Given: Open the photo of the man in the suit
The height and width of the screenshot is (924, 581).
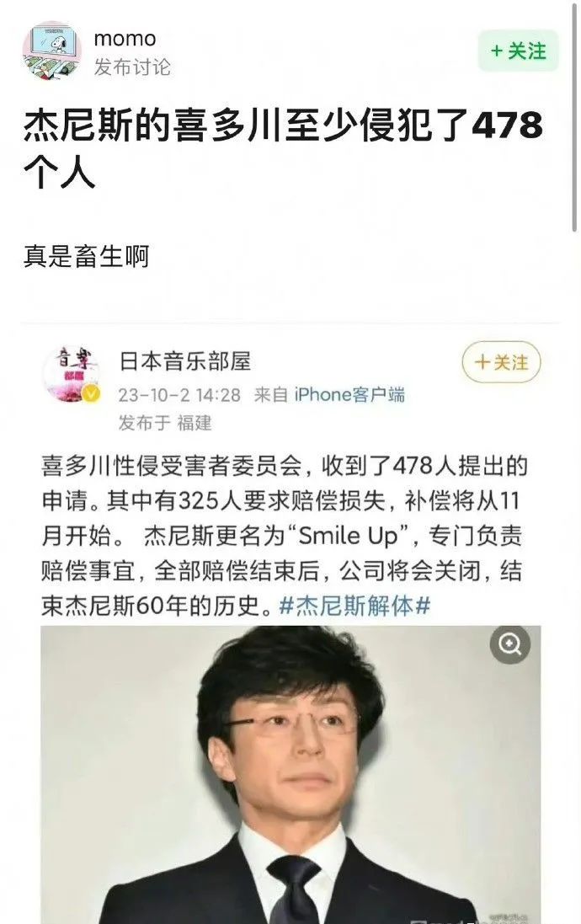Looking at the screenshot, I should pos(290,774).
